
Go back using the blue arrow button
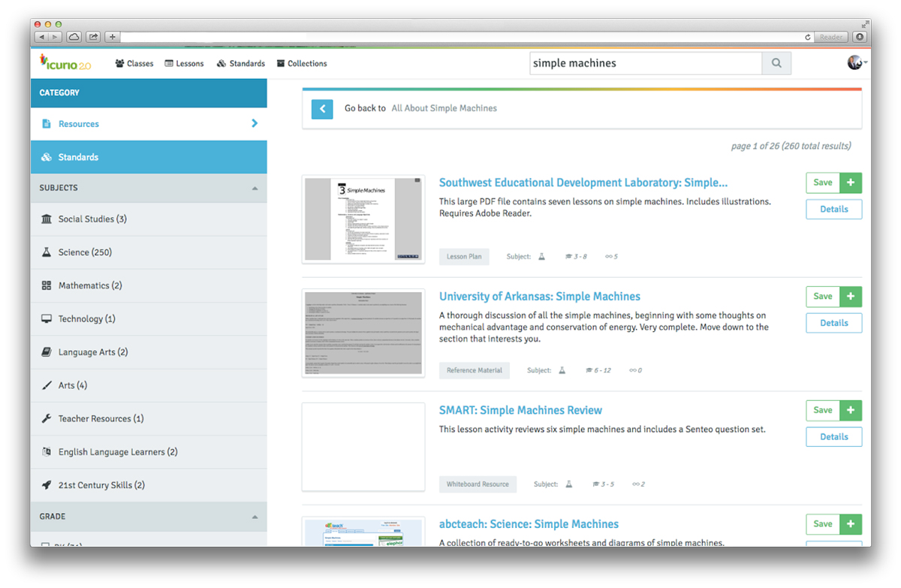pos(322,108)
